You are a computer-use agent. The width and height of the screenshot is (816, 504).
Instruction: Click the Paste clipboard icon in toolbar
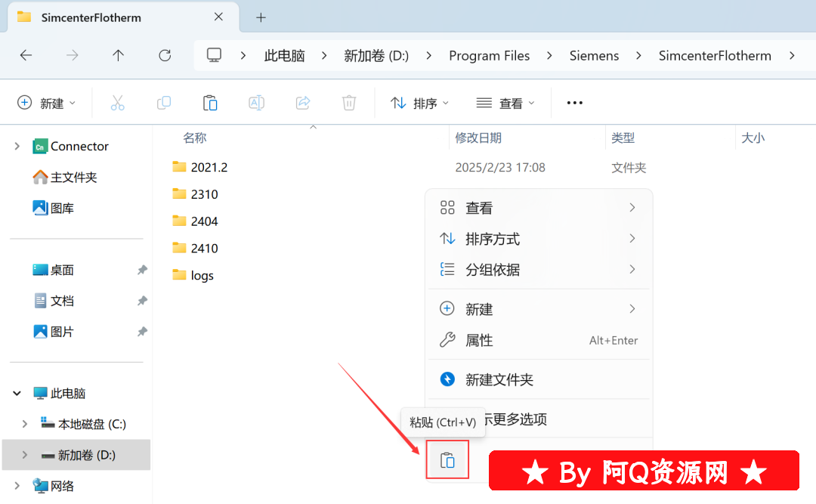click(210, 103)
